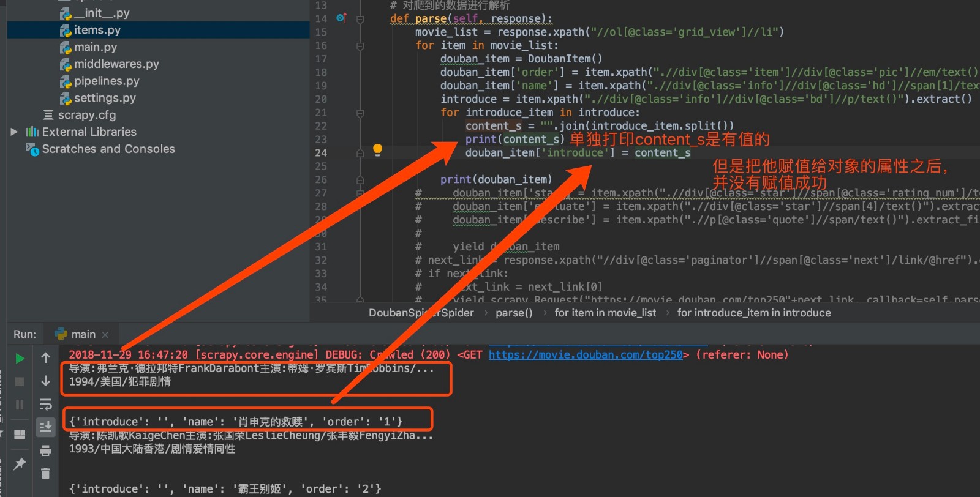Click the up arrow in Run panel
Image resolution: width=980 pixels, height=497 pixels.
(x=45, y=358)
